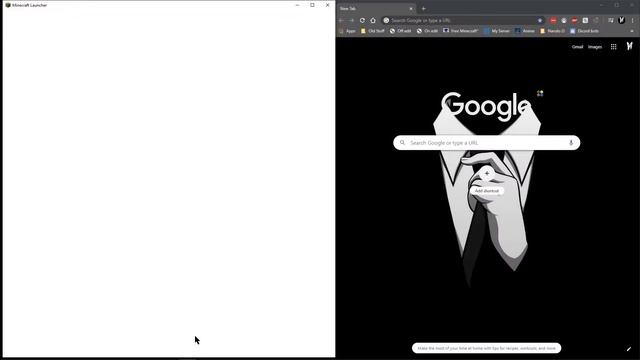The width and height of the screenshot is (640, 360).
Task: Open the Old Stuff bookmark folder
Action: click(x=373, y=31)
